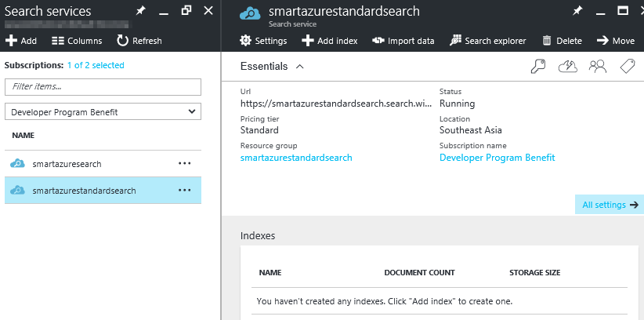Viewport: 644px width, 320px height.
Task: Open the ellipsis menu for smartazurestandardsearch
Action: (184, 191)
